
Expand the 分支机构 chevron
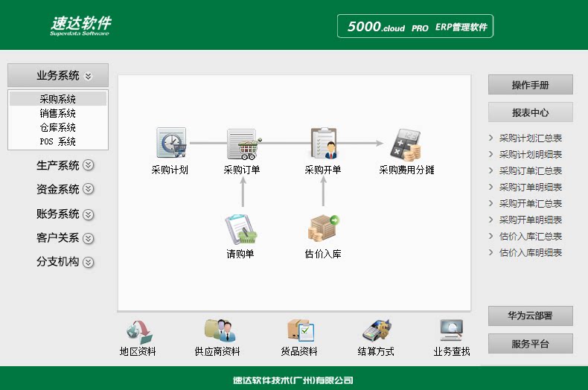tap(88, 262)
